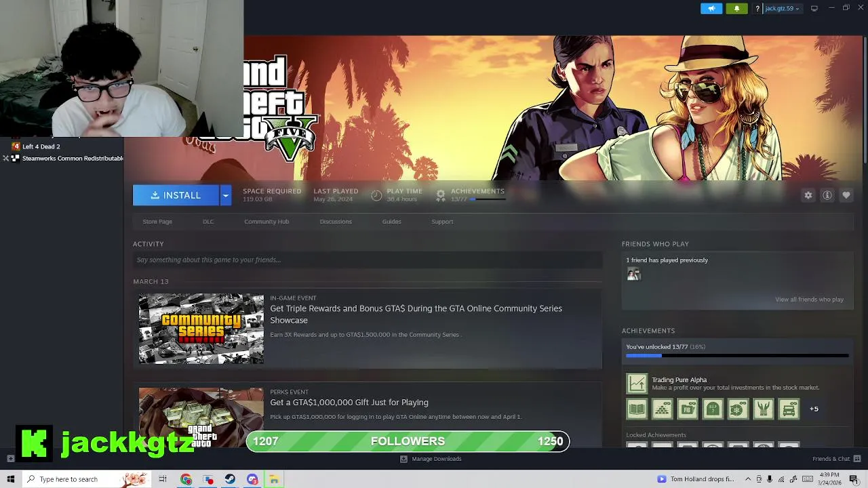Click the microphone tray icon
The height and width of the screenshot is (488, 868).
click(x=770, y=479)
